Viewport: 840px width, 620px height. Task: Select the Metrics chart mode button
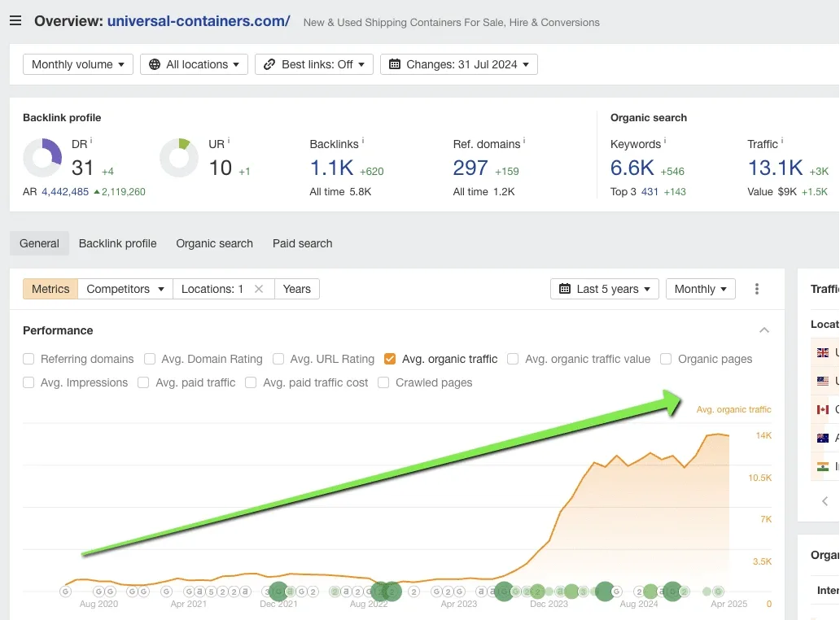pyautogui.click(x=50, y=289)
